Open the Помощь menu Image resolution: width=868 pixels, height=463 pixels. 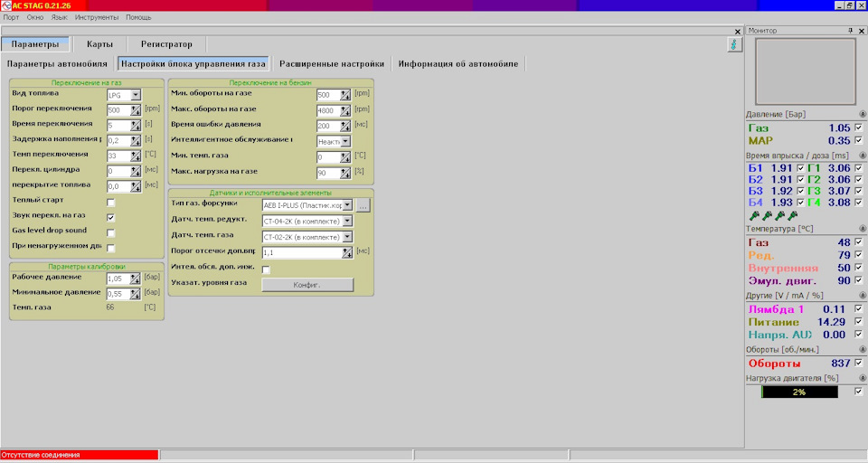coord(138,17)
